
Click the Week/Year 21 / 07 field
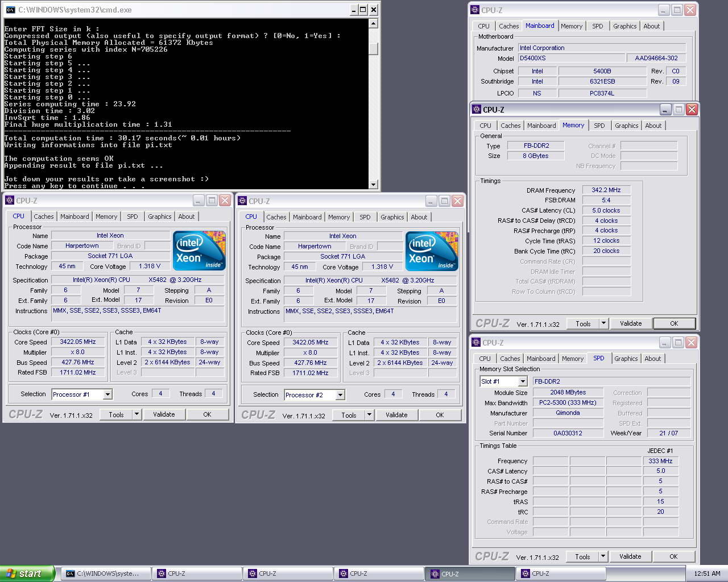tap(669, 433)
